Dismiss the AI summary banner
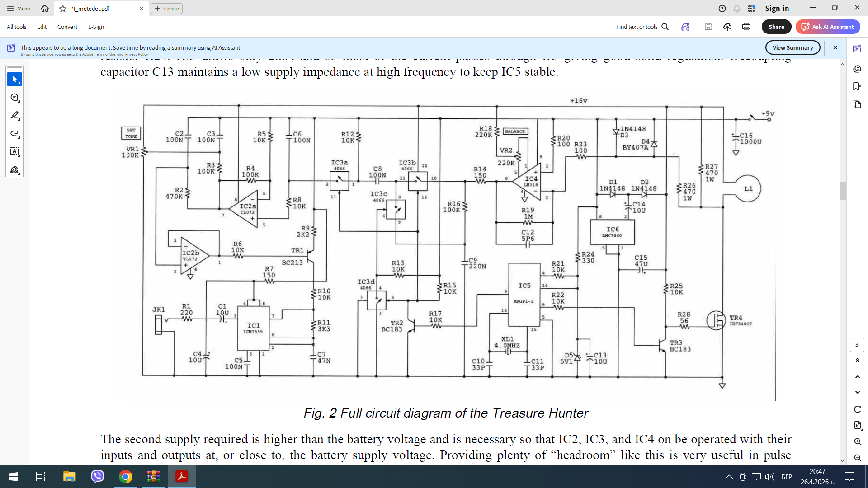Viewport: 868px width, 488px height. 835,47
